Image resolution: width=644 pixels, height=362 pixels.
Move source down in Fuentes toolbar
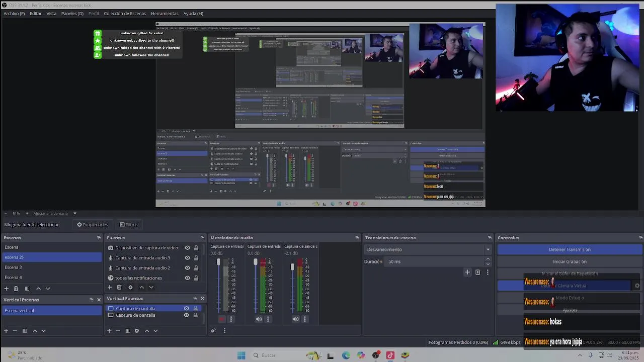pyautogui.click(x=151, y=288)
